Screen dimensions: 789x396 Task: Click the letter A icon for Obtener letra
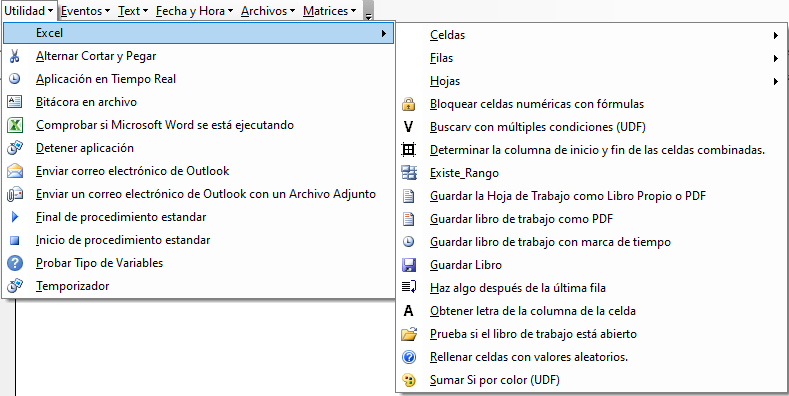point(409,311)
